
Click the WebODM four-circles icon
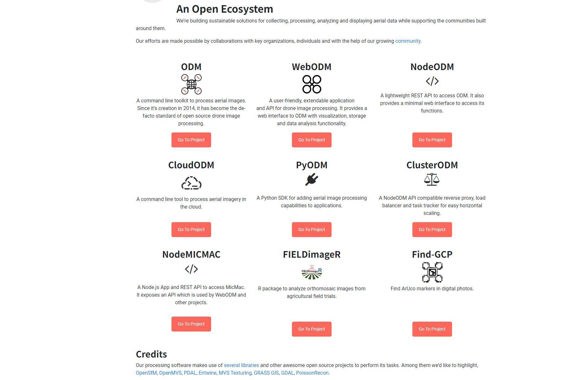[x=312, y=84]
